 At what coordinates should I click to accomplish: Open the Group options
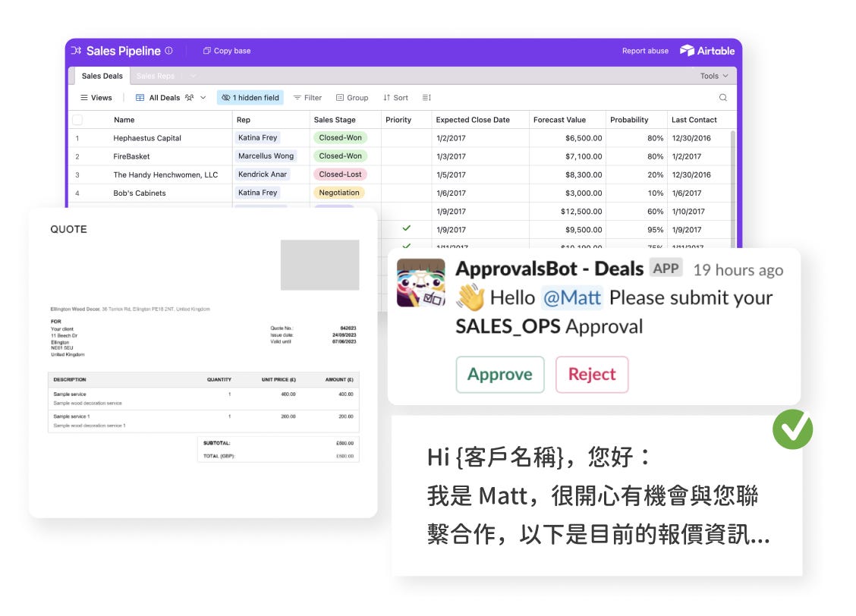(x=352, y=98)
